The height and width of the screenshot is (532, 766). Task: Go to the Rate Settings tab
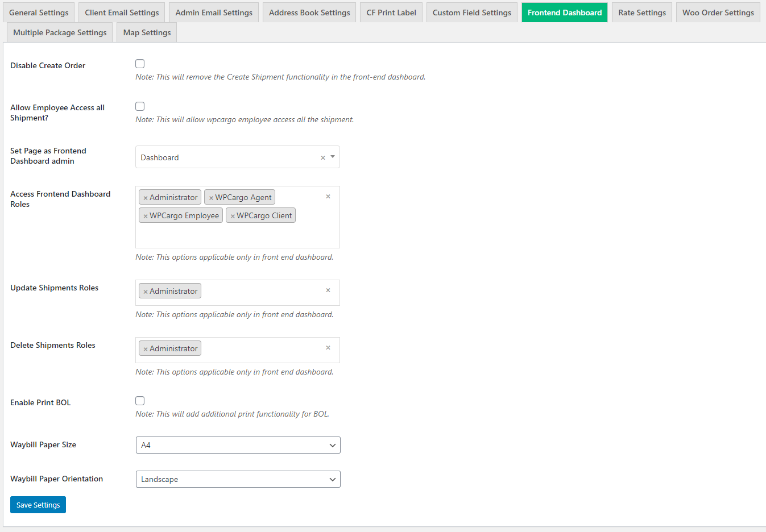pos(642,13)
